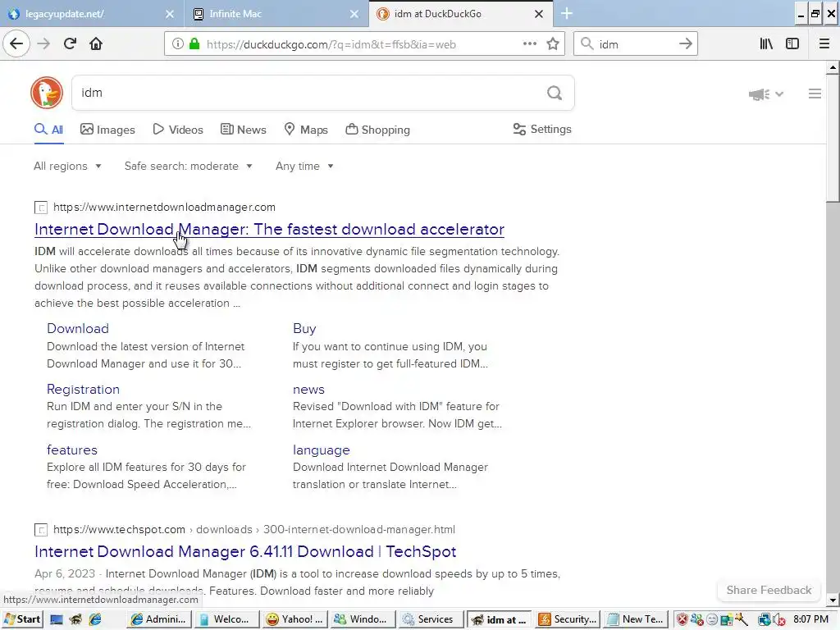The image size is (840, 630).
Task: Close the Infinite Mac tab
Action: 354,14
